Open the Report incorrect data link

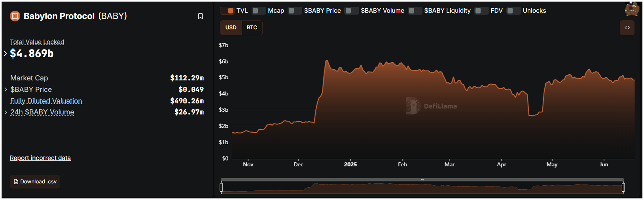[x=40, y=158]
